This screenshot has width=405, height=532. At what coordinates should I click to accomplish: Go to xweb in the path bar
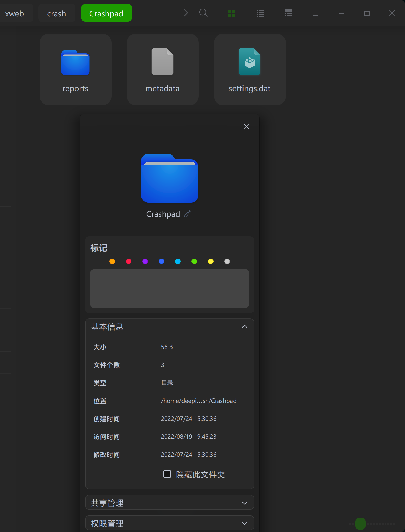coord(15,13)
